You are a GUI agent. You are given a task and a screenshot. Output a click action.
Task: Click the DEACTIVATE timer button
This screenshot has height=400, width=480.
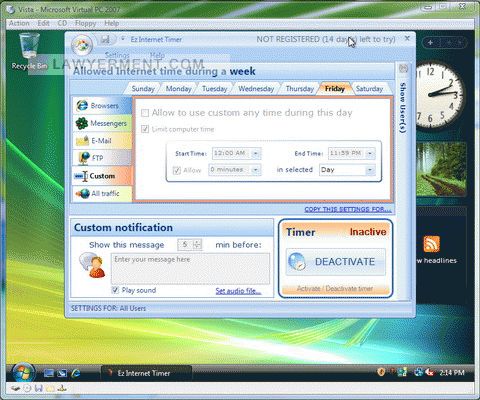(336, 262)
